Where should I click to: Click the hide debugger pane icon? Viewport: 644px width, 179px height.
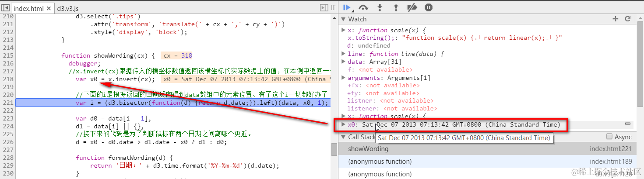pyautogui.click(x=324, y=7)
